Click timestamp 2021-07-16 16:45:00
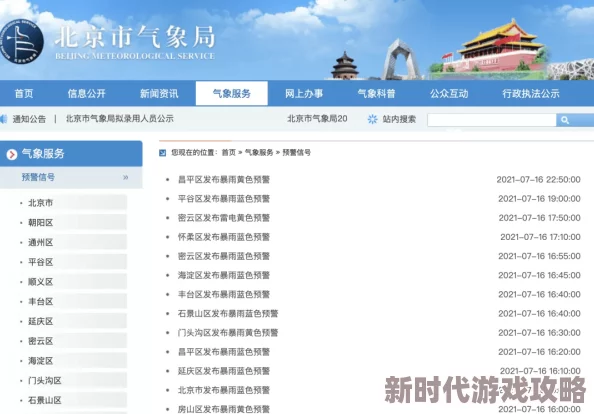This screenshot has width=594, height=414. [539, 275]
